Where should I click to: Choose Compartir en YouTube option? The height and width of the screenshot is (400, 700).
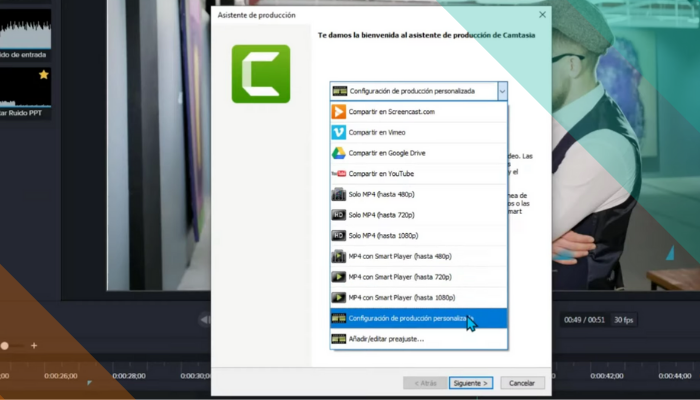coord(418,174)
